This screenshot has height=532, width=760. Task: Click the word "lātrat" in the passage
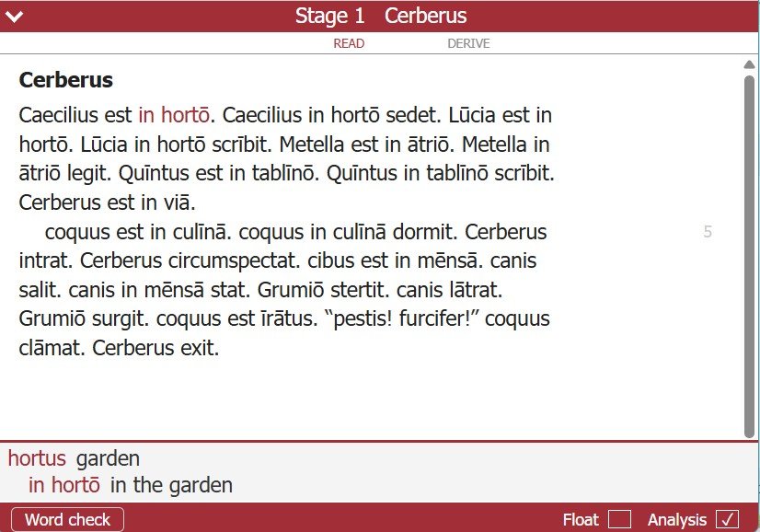pos(470,291)
